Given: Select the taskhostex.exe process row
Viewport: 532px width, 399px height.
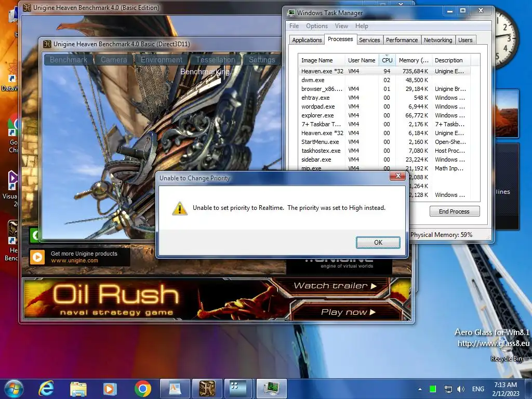Looking at the screenshot, I should point(384,151).
